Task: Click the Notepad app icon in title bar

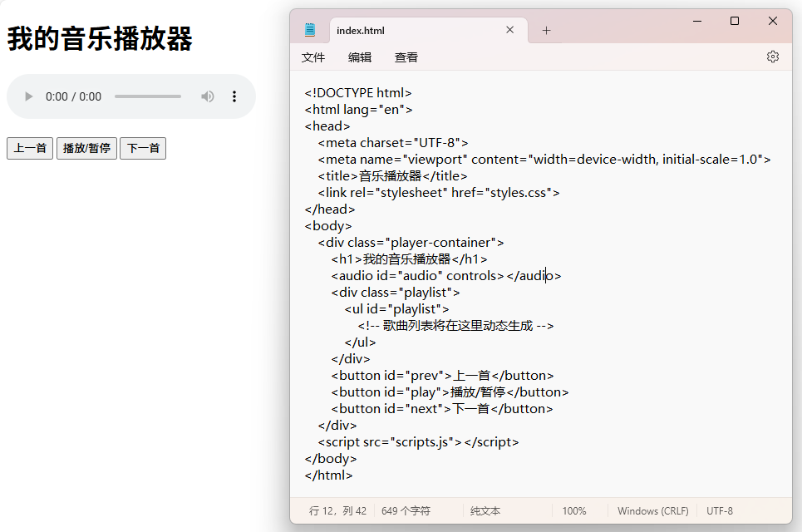Action: click(x=310, y=30)
